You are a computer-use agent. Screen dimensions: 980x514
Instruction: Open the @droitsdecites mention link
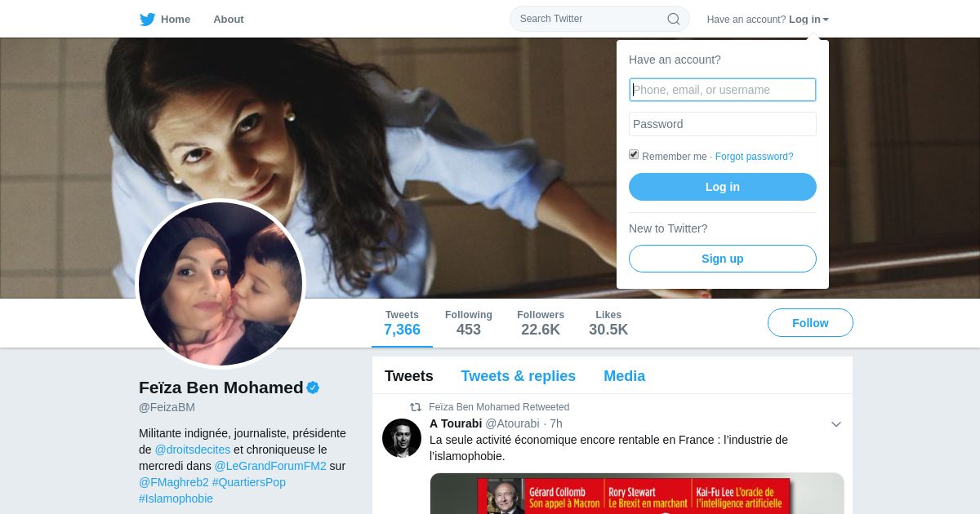(193, 450)
